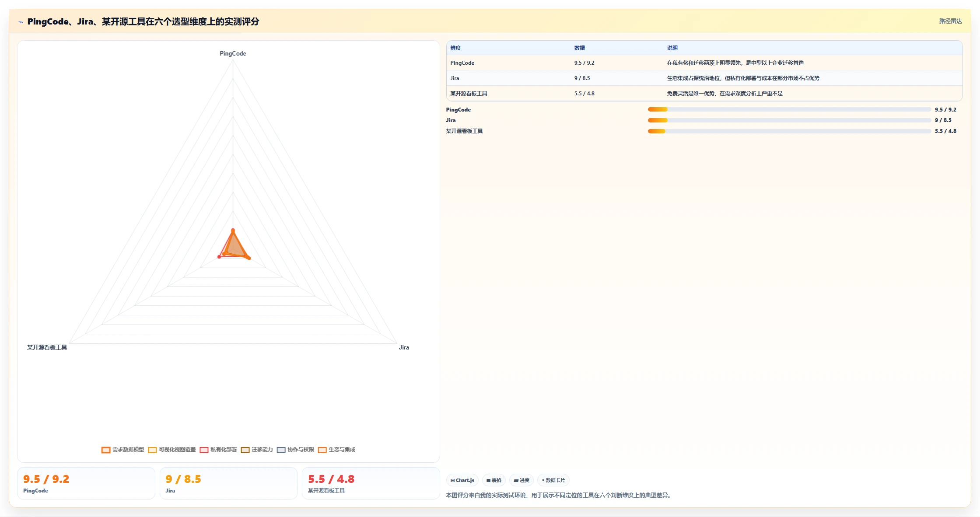The image size is (980, 517).
Task: Click the PingCode progress bar
Action: pyautogui.click(x=789, y=109)
